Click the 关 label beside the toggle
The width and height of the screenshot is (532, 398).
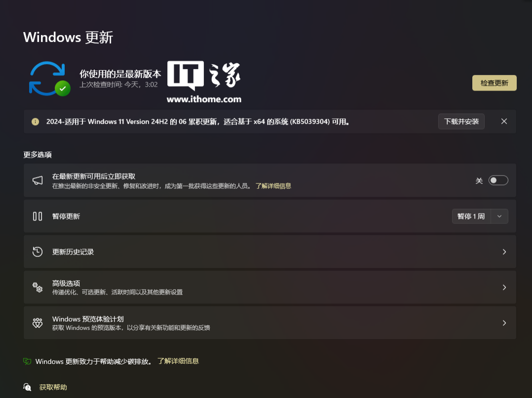tap(479, 181)
